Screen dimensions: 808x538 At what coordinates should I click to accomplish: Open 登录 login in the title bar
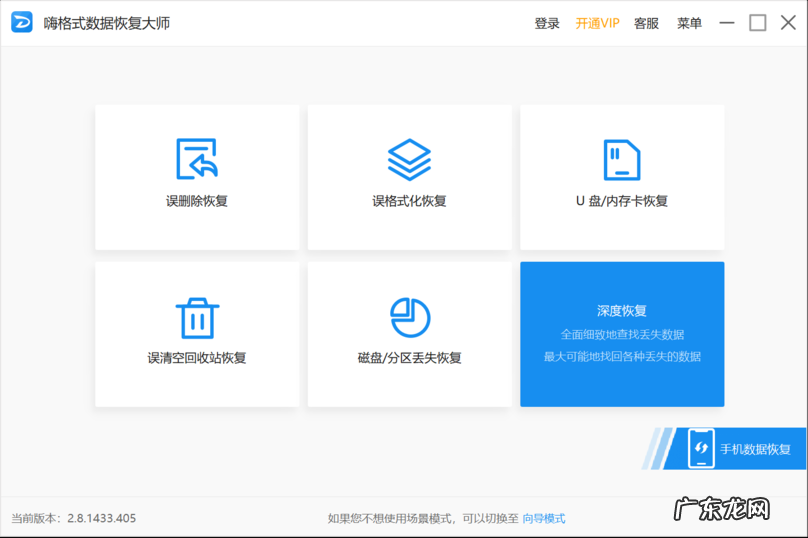pyautogui.click(x=547, y=23)
